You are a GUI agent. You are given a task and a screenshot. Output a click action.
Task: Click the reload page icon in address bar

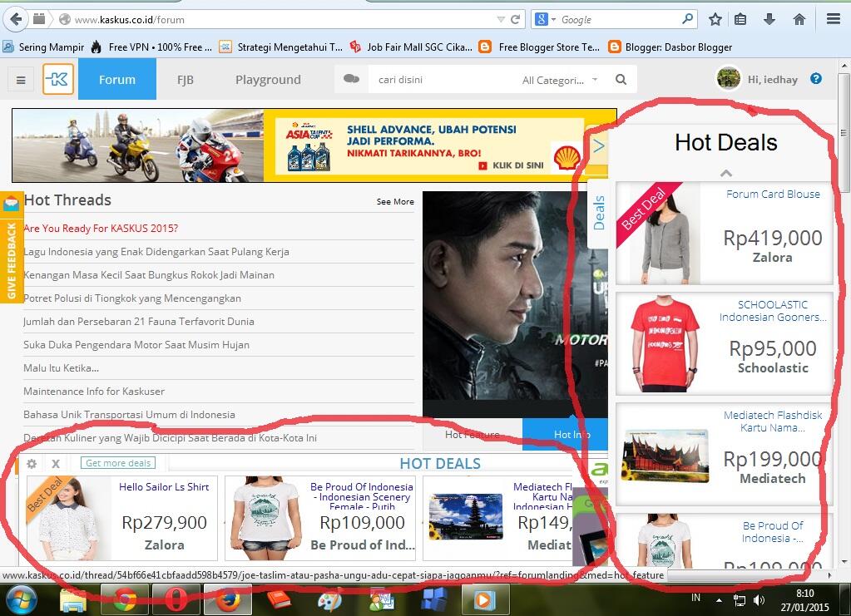515,19
